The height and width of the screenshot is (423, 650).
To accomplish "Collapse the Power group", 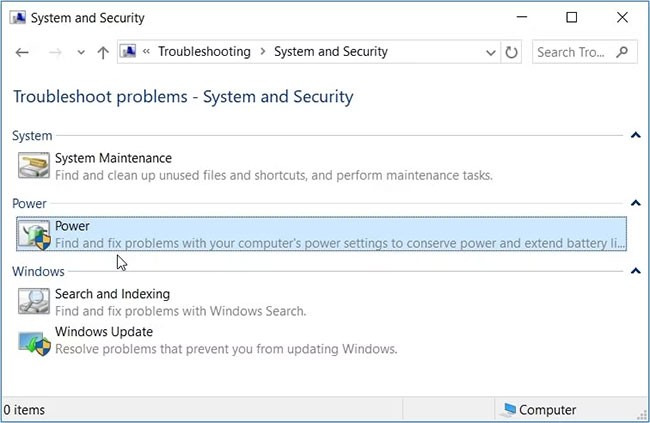I will (x=635, y=203).
